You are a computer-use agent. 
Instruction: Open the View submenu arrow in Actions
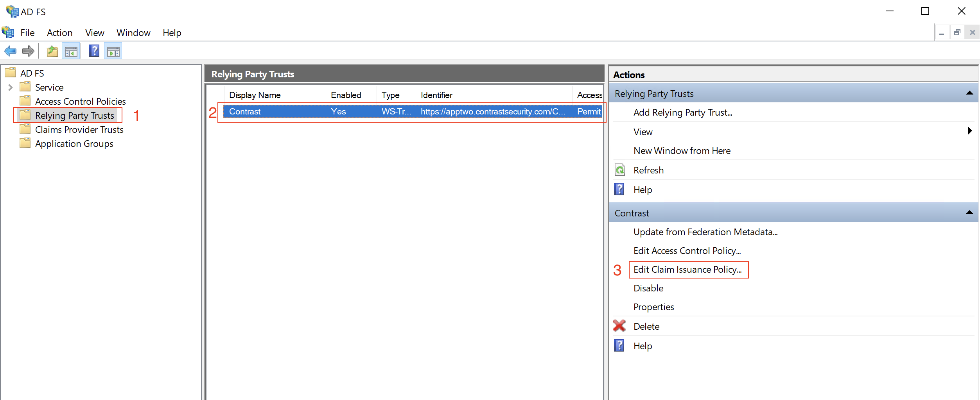coord(969,131)
